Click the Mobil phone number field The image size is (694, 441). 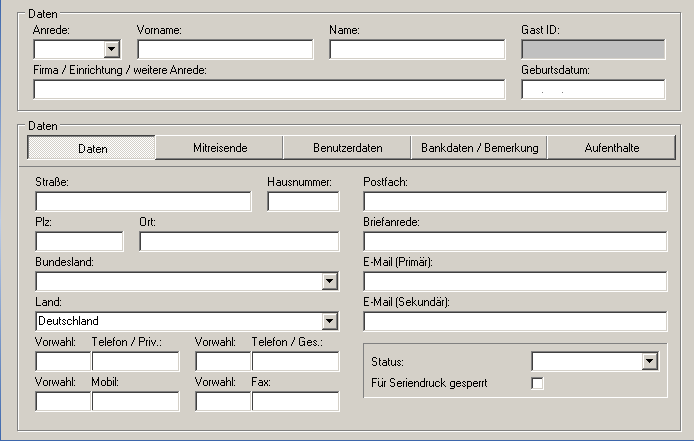135,401
